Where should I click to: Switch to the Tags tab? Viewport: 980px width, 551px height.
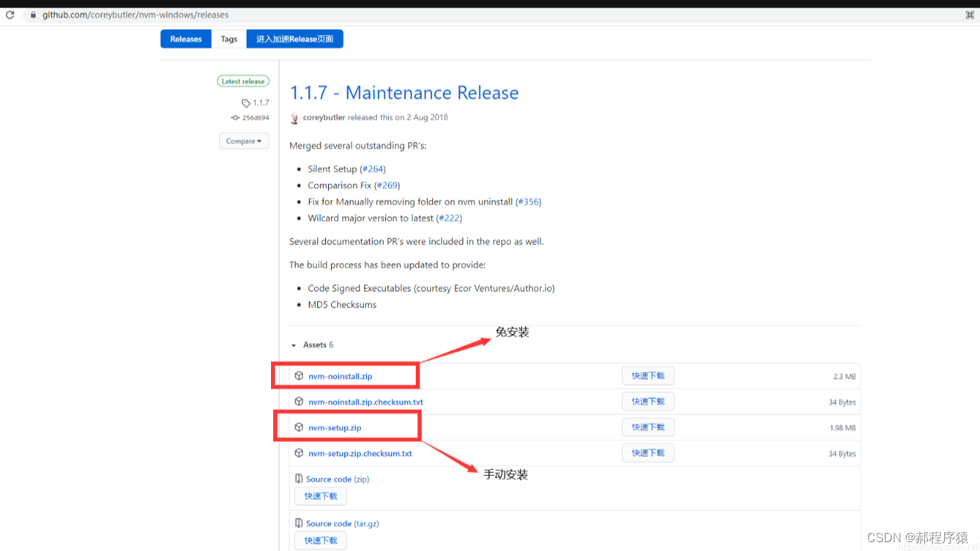[x=229, y=39]
